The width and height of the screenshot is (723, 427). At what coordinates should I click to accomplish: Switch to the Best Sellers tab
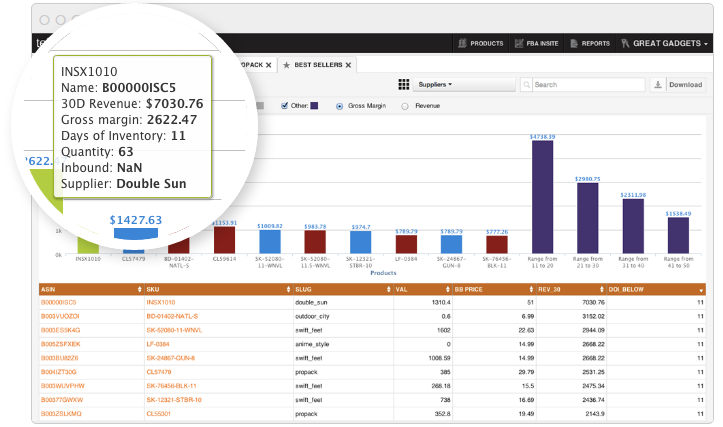click(317, 65)
